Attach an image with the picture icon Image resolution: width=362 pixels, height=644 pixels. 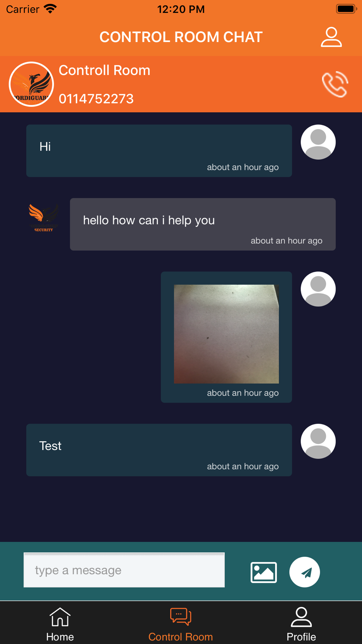tap(264, 572)
